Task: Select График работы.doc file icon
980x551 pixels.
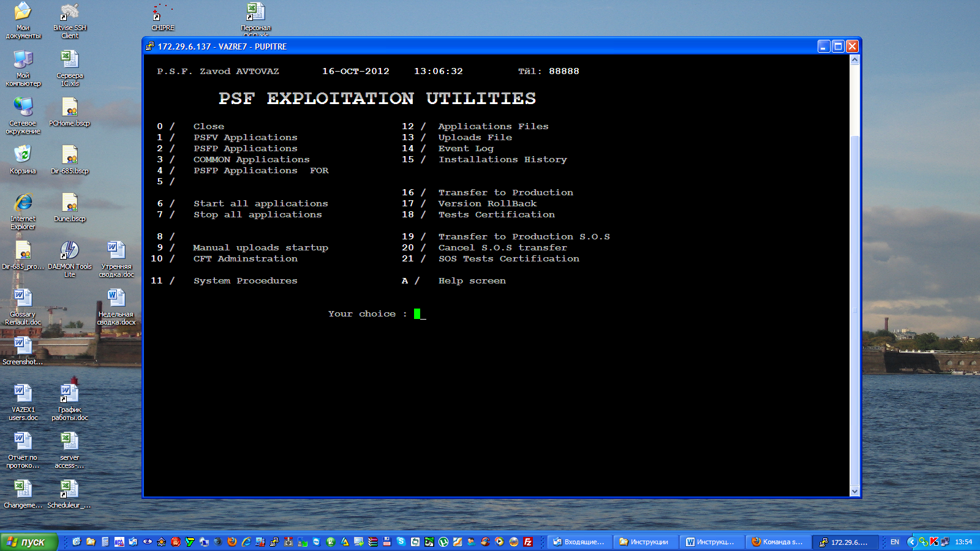Action: point(70,402)
